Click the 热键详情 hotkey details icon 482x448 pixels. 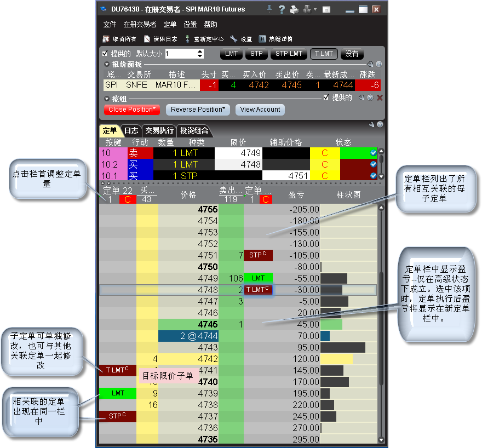pyautogui.click(x=262, y=39)
